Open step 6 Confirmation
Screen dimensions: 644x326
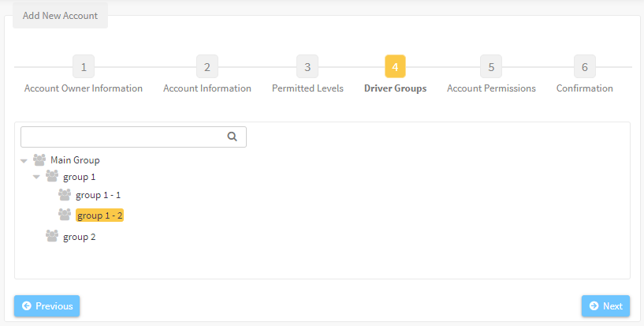click(x=585, y=66)
